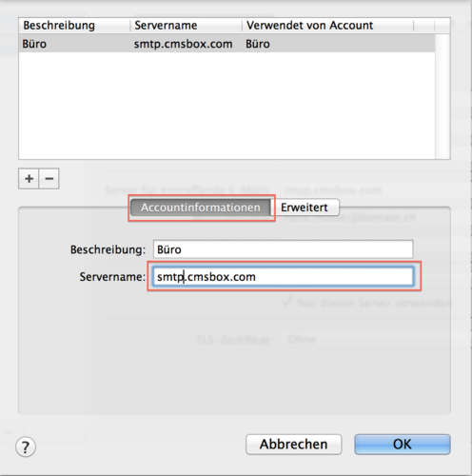Add a new SMTP server with plus button

(29, 179)
